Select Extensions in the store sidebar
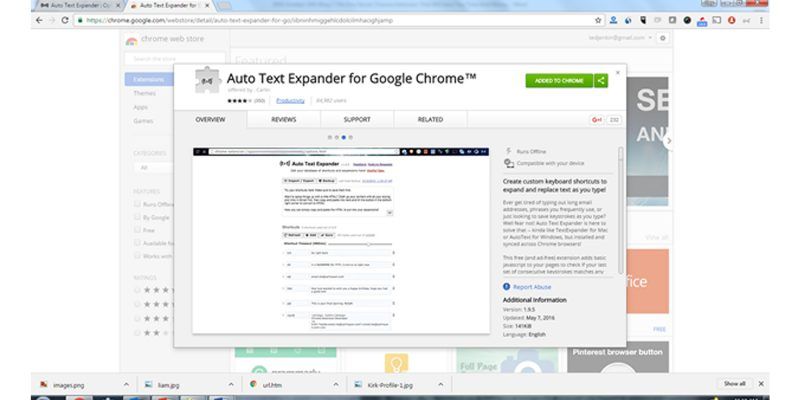Viewport: 800px width, 400px height. pyautogui.click(x=149, y=80)
